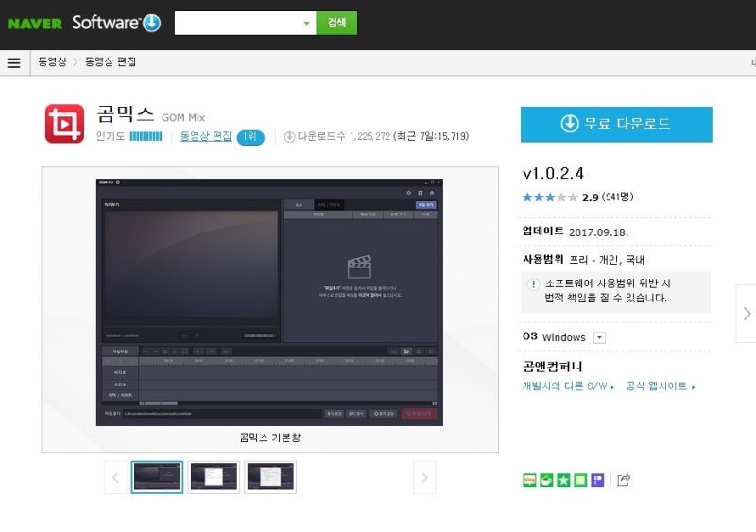Screen dimensions: 756x532
Task: Share to Naver cafe cup icon
Action: coord(546,480)
